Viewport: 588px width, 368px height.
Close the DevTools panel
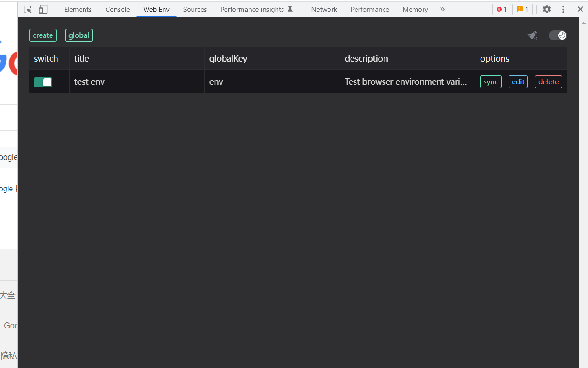tap(580, 9)
